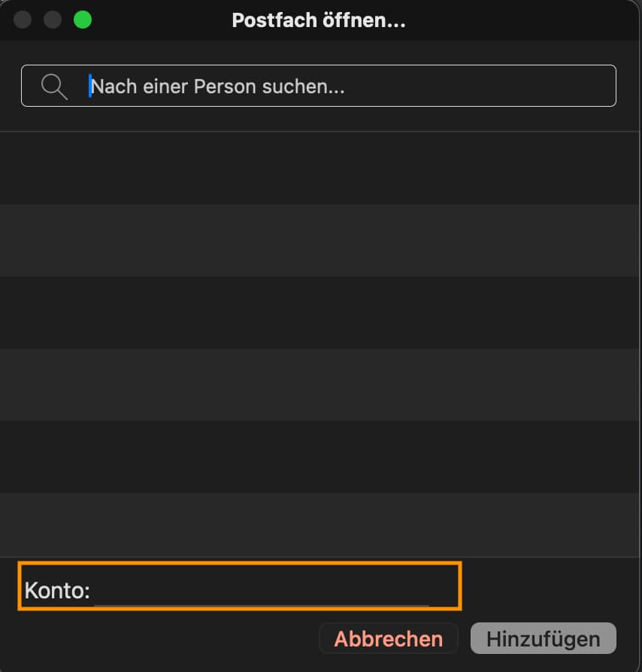642x672 pixels.
Task: Click the magnifying glass search icon
Action: click(54, 86)
